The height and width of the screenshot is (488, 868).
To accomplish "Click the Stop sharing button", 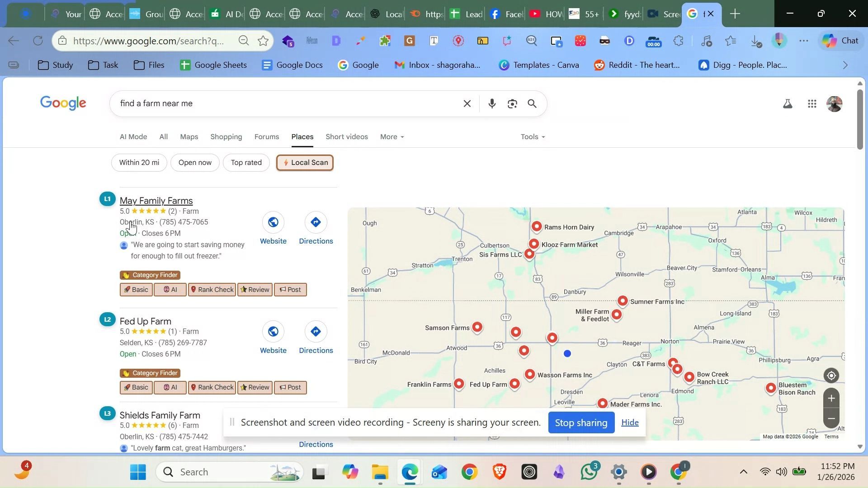I will click(581, 423).
